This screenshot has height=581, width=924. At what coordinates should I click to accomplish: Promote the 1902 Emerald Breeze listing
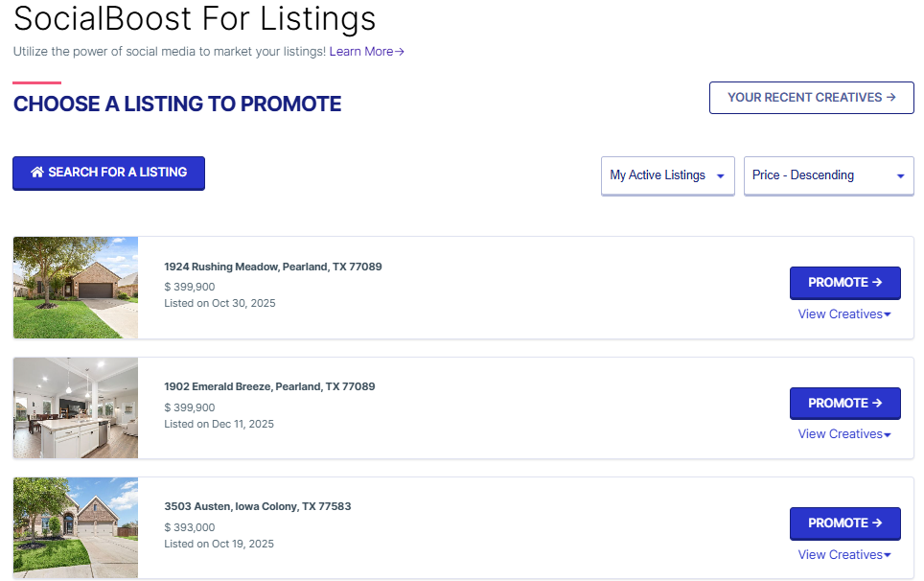point(844,404)
